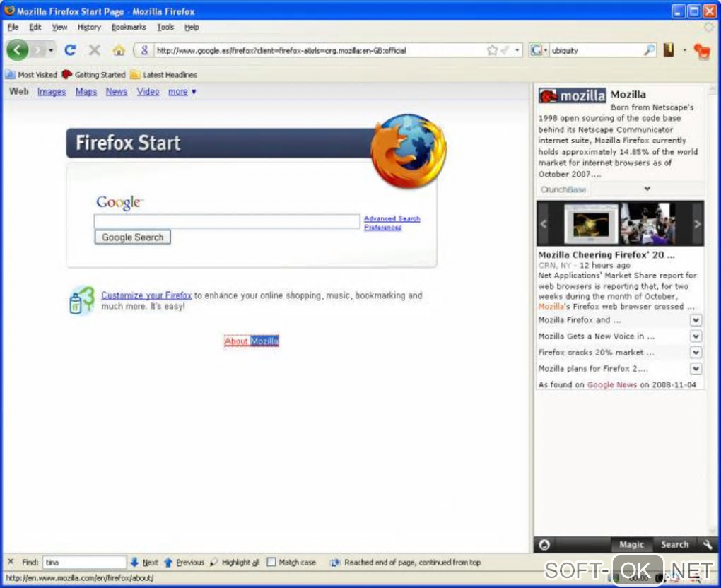The width and height of the screenshot is (721, 588).
Task: Open the Bookmarks menu
Action: point(129,27)
